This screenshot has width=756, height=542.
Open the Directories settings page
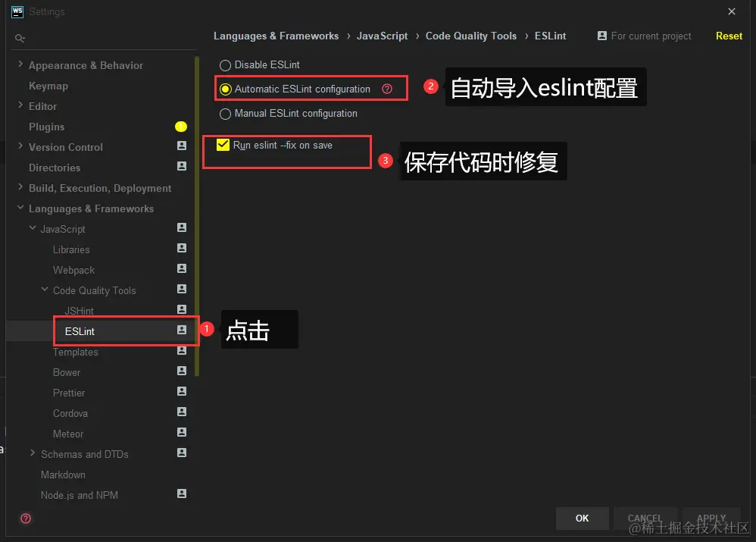55,168
